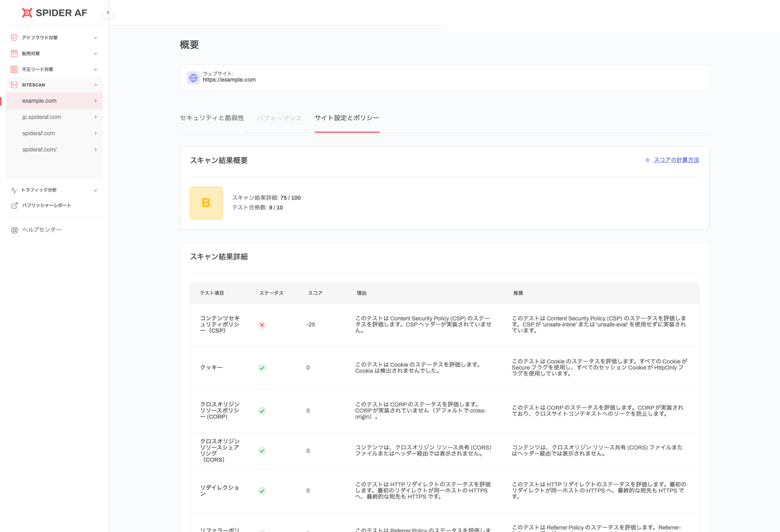Select the サイト設定とポリシー tab
The image size is (780, 532).
tap(347, 118)
